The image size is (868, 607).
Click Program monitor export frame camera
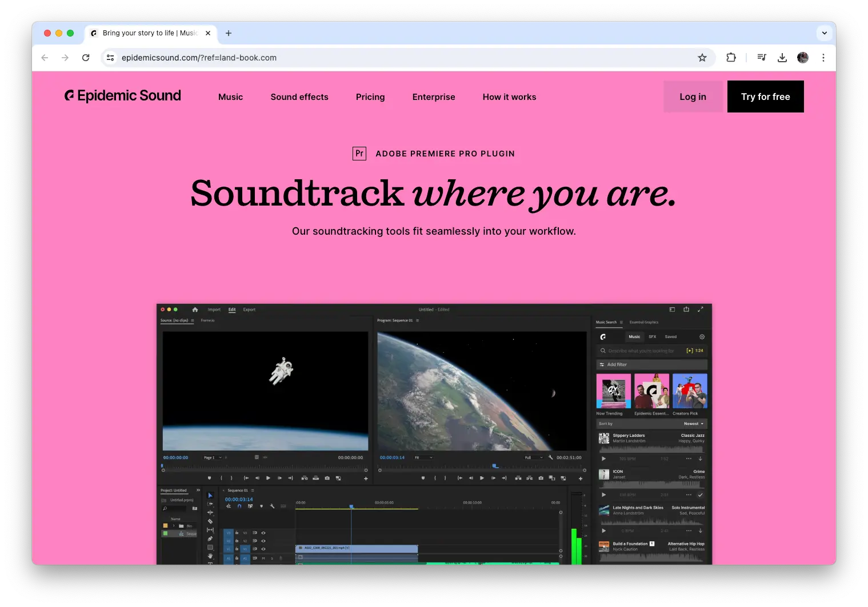click(x=541, y=478)
